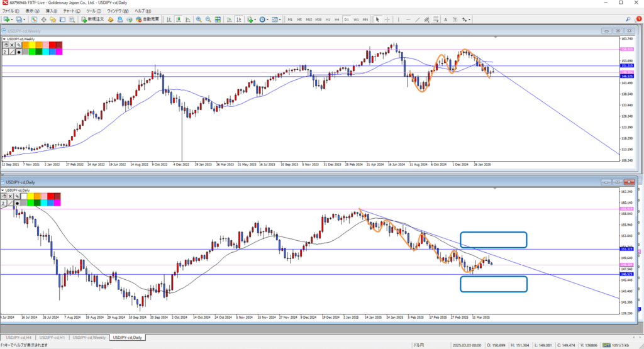Viewport: 644px width, 349px height.
Task: Select the crosshair cursor tool
Action: (x=387, y=19)
